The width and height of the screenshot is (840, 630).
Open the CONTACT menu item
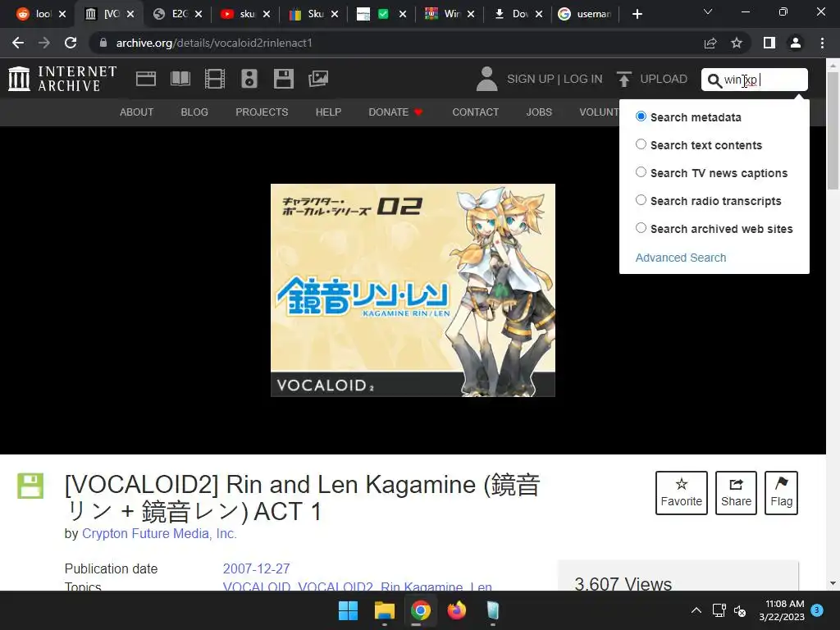(x=475, y=112)
